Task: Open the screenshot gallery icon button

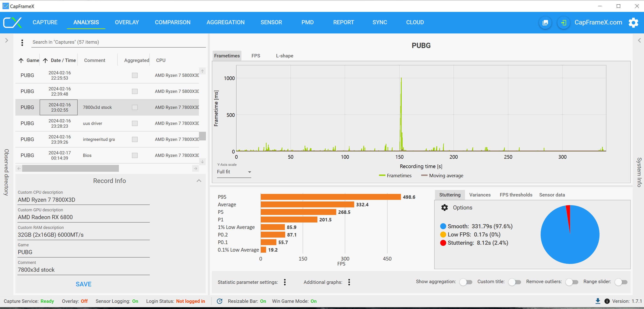Action: click(x=545, y=23)
